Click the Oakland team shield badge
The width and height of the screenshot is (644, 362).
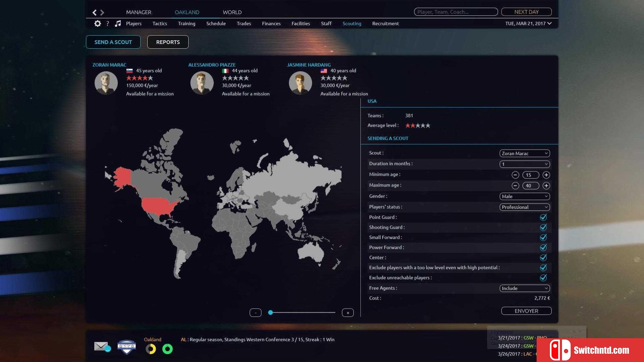(x=127, y=347)
